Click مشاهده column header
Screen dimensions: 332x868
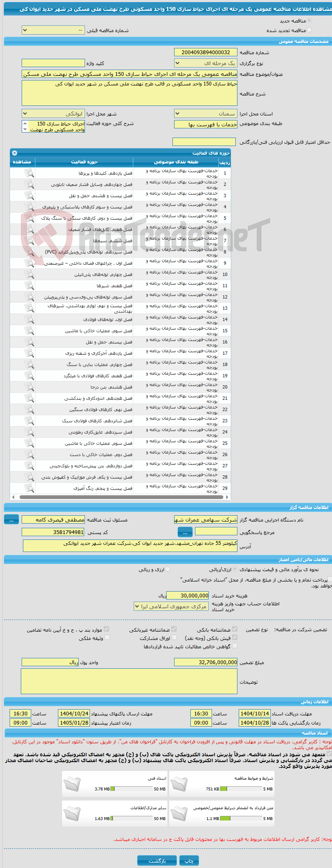pyautogui.click(x=22, y=162)
